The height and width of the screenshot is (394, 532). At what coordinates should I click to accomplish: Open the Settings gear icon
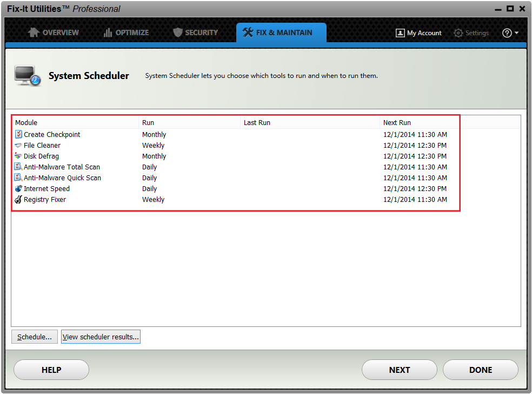457,32
